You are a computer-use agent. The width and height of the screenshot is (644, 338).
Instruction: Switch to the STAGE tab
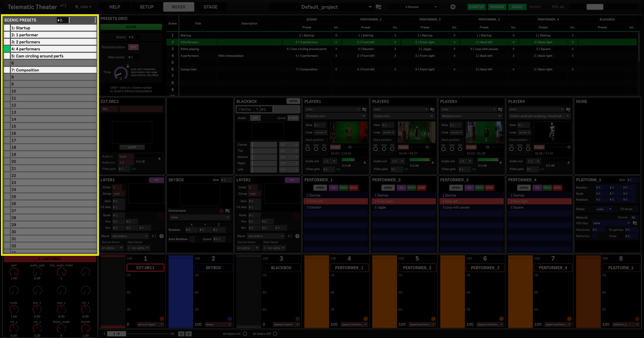coord(210,7)
